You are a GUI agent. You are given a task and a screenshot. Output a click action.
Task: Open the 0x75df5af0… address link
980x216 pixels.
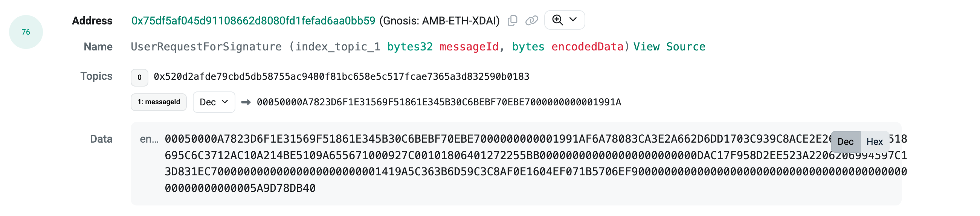[x=253, y=21]
